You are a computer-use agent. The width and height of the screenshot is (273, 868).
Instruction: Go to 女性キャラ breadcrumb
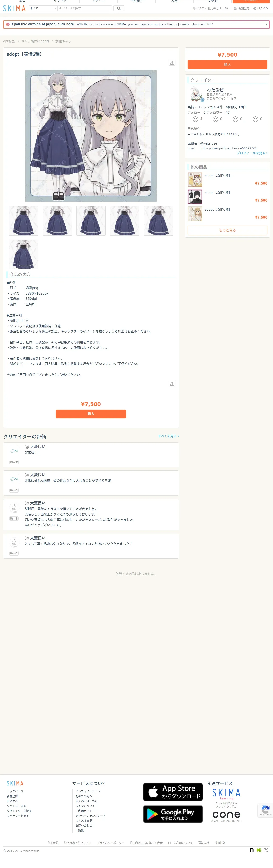click(x=63, y=41)
